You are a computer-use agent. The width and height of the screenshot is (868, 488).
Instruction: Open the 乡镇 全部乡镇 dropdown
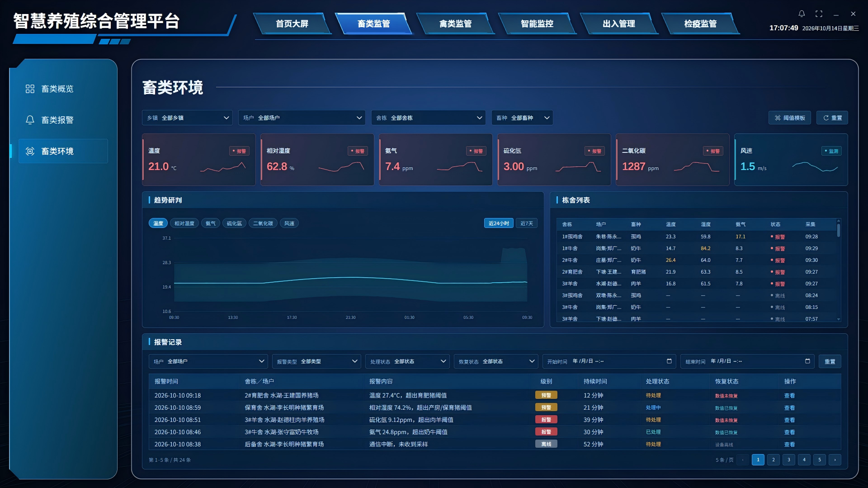pos(187,118)
